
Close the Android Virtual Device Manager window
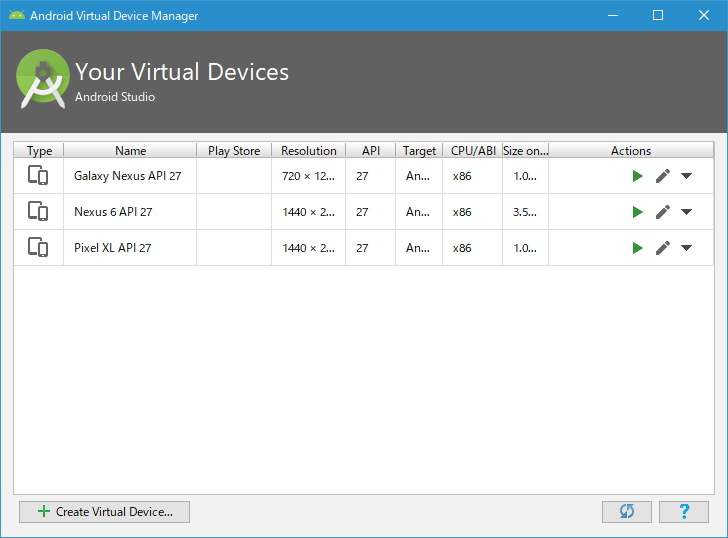(703, 15)
